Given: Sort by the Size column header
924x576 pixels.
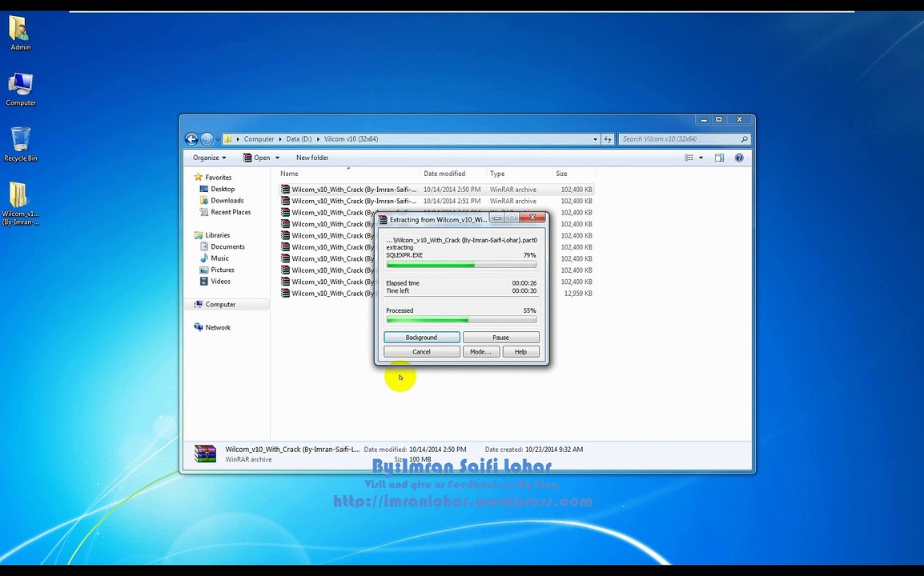Looking at the screenshot, I should [574, 174].
